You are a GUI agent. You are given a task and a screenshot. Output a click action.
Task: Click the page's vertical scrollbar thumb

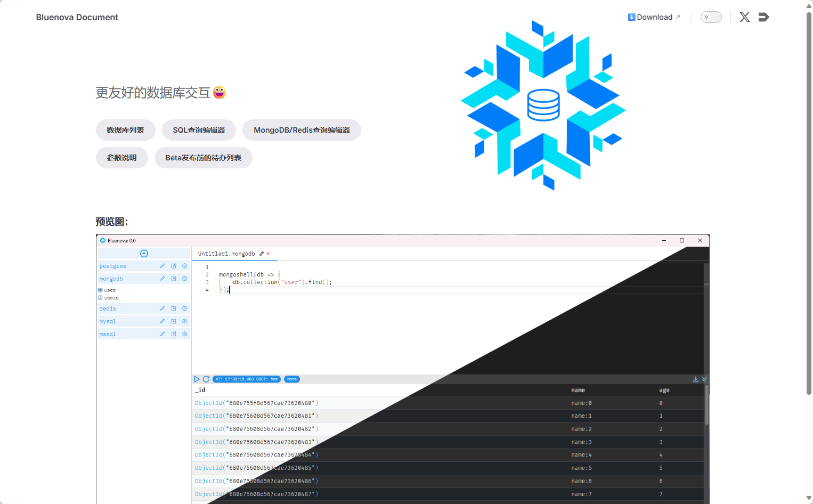click(809, 202)
